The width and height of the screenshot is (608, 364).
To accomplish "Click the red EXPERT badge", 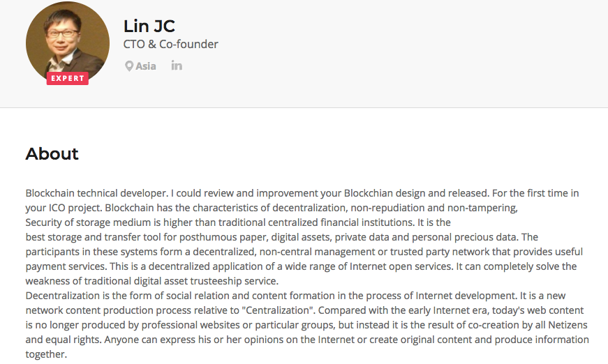I will point(68,78).
